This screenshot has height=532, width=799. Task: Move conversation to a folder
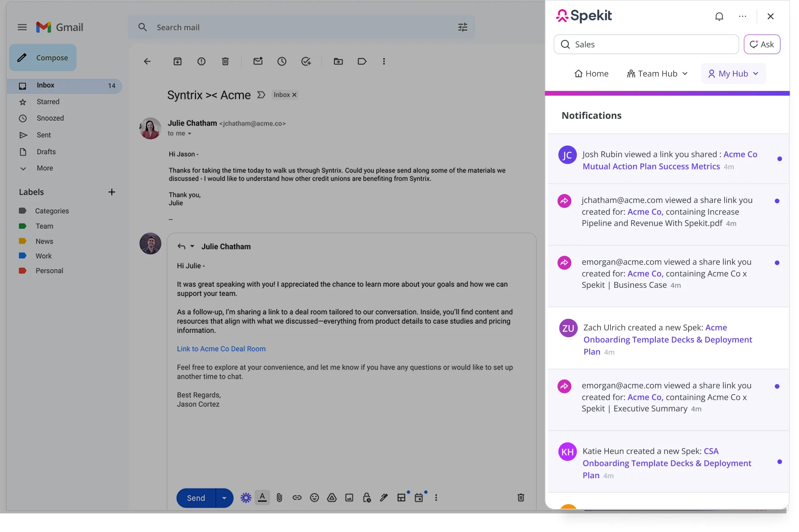338,61
